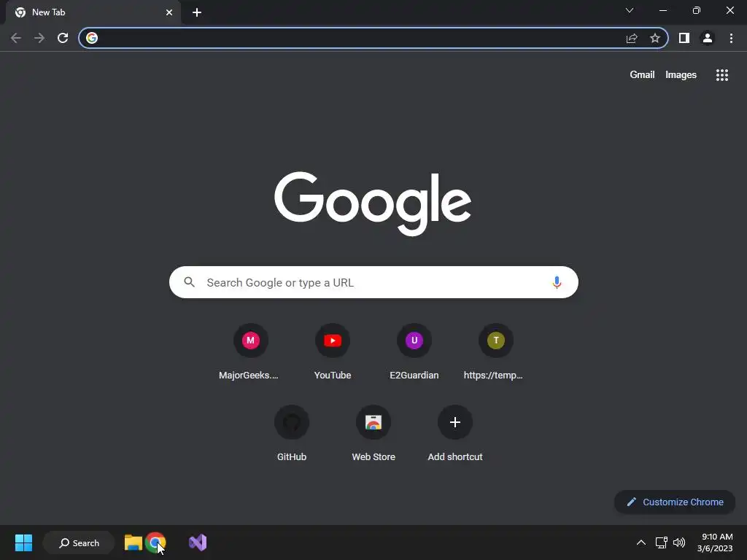Open File Explorer from taskbar

coord(133,542)
